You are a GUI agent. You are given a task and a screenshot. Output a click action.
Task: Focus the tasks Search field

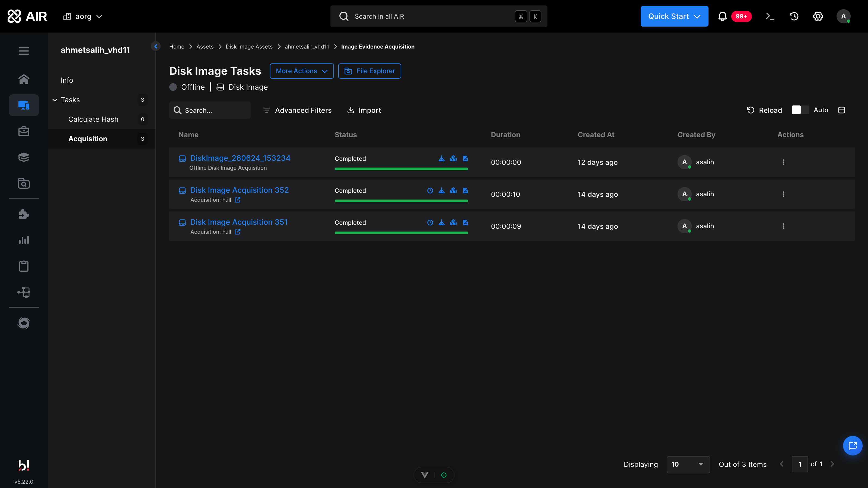[210, 110]
